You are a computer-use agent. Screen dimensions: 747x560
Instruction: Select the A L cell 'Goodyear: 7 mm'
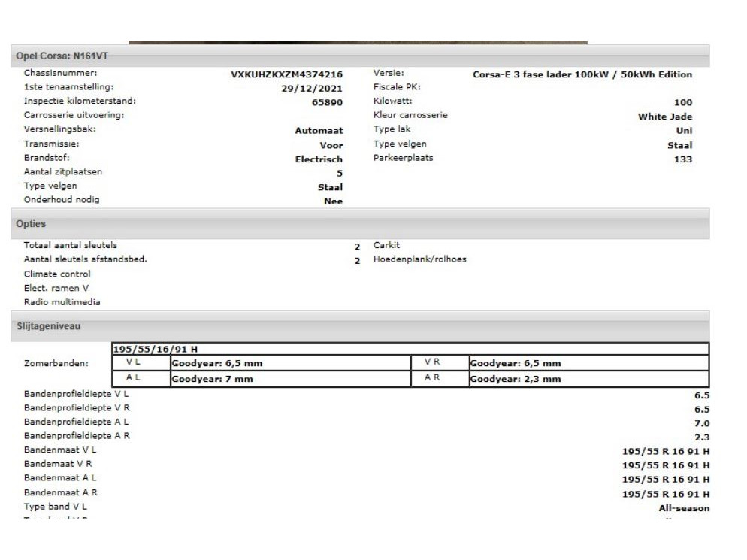coord(290,379)
